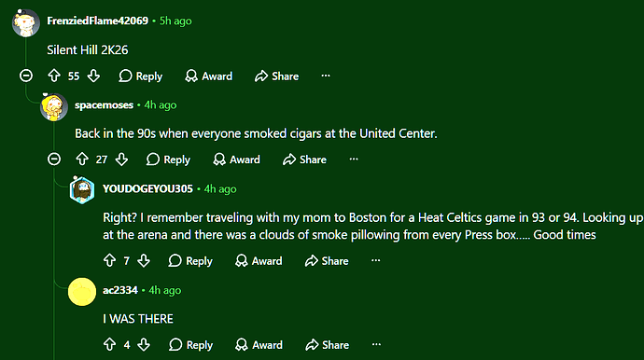Screen dimensions: 644x360
Task: Collapse FrenziedFlame42069's comment thread
Action: pos(26,76)
